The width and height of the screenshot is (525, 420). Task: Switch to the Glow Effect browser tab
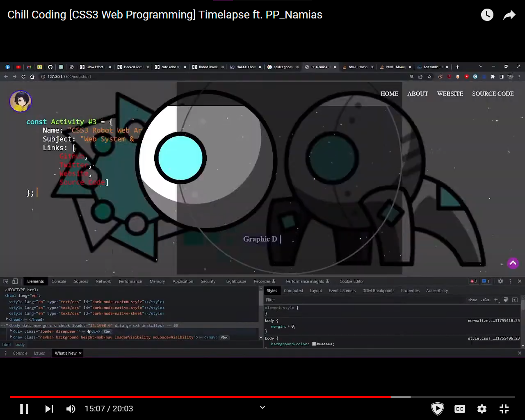pos(95,67)
